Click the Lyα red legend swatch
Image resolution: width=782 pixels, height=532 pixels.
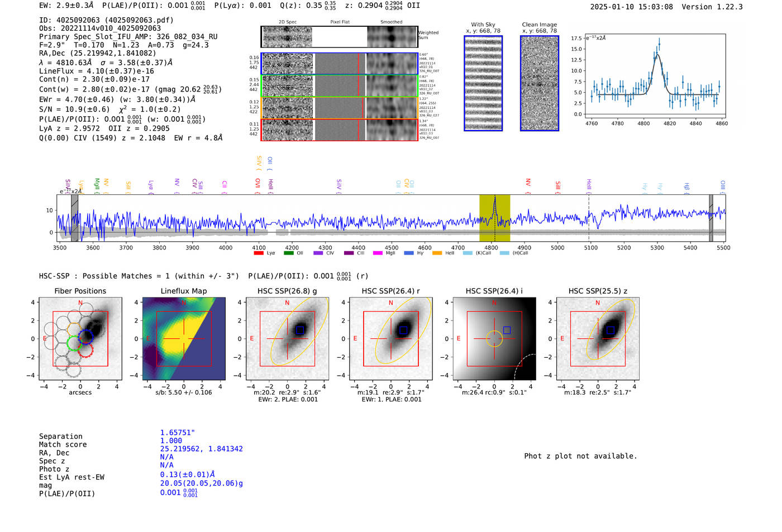[x=258, y=253]
